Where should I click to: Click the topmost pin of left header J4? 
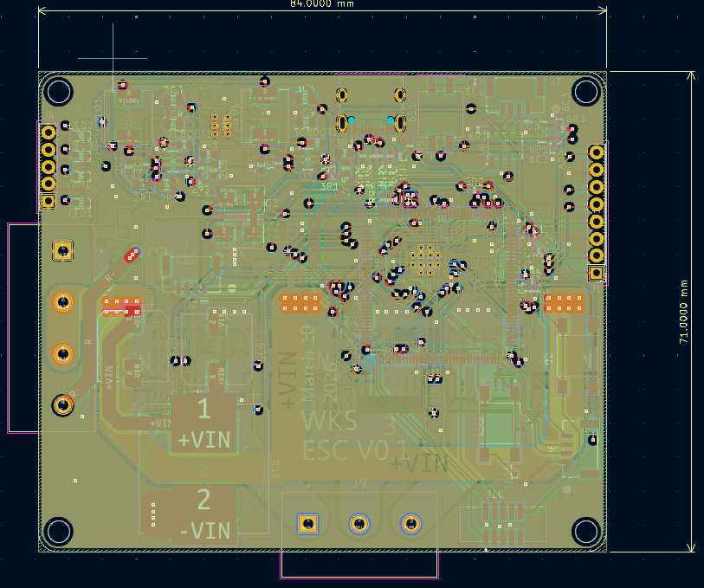(48, 132)
